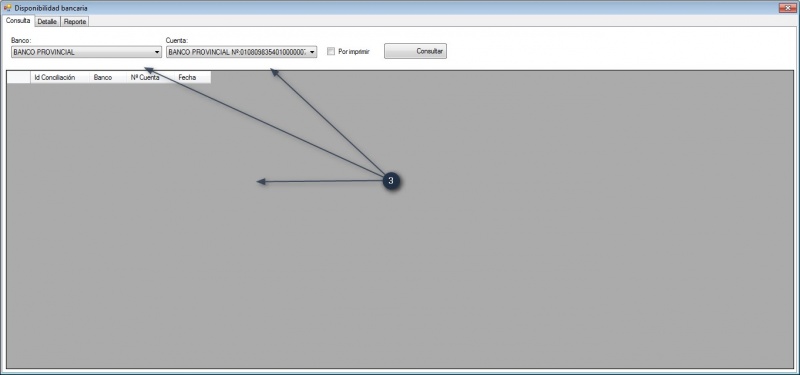The height and width of the screenshot is (375, 800).
Task: Click the BANCO PROVINCIAL text in Banco field
Action: (x=44, y=52)
